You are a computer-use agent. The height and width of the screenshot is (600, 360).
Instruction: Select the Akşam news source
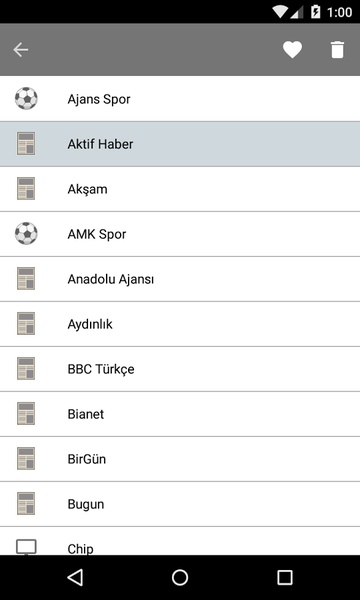tap(180, 189)
